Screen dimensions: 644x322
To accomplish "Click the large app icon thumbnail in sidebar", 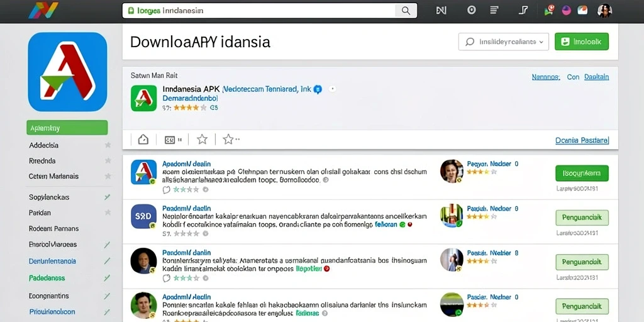I will (67, 72).
